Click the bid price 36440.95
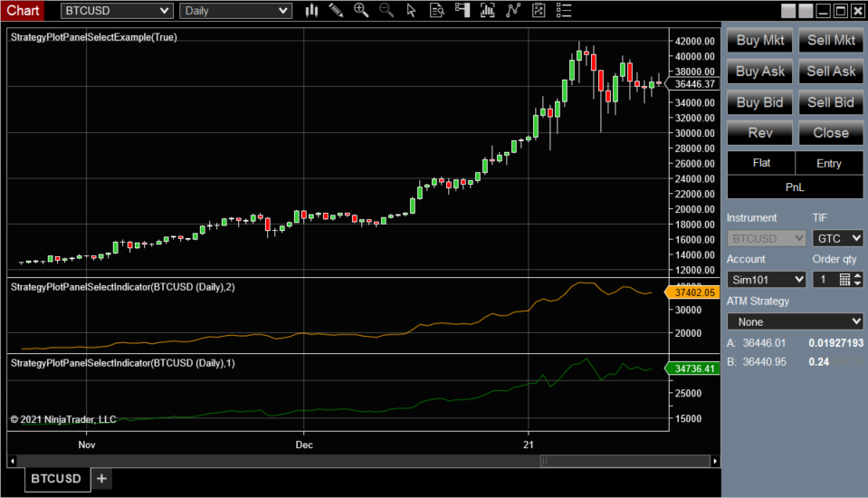Screen dimensions: 868x498 pos(764,361)
